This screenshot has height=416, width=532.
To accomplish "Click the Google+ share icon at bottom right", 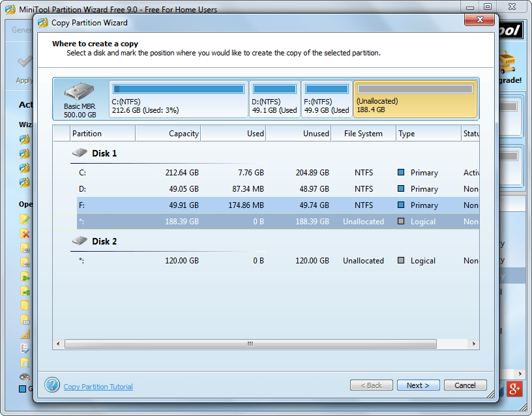I will pyautogui.click(x=514, y=389).
